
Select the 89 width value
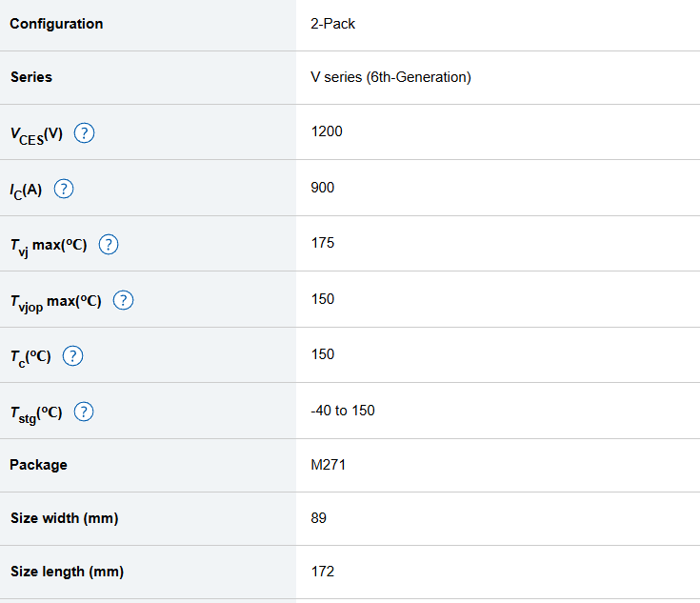coord(318,518)
